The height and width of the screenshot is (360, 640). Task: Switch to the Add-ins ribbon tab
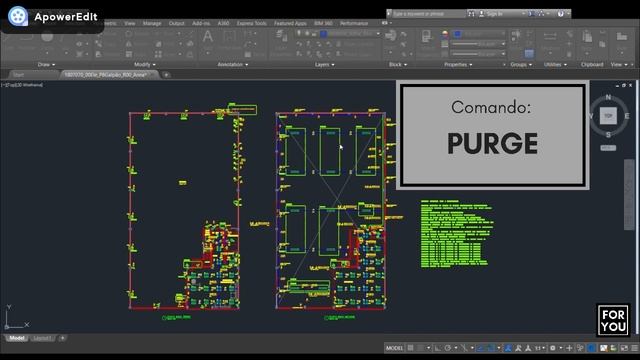(201, 23)
